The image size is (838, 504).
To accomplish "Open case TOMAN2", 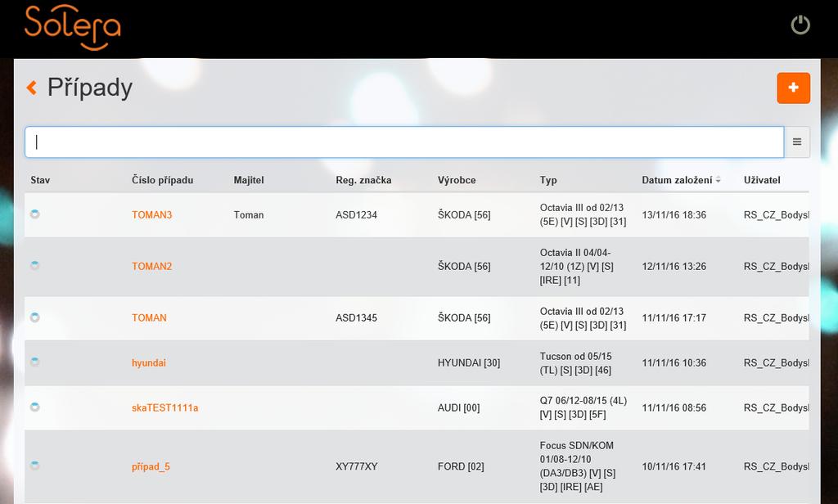I will pos(151,266).
